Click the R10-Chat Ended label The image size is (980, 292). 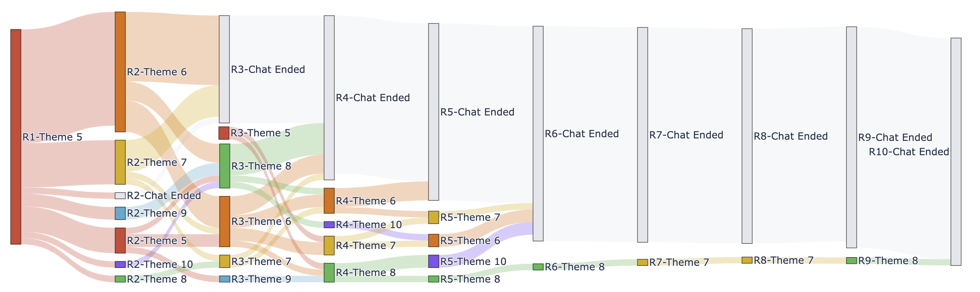(x=909, y=152)
